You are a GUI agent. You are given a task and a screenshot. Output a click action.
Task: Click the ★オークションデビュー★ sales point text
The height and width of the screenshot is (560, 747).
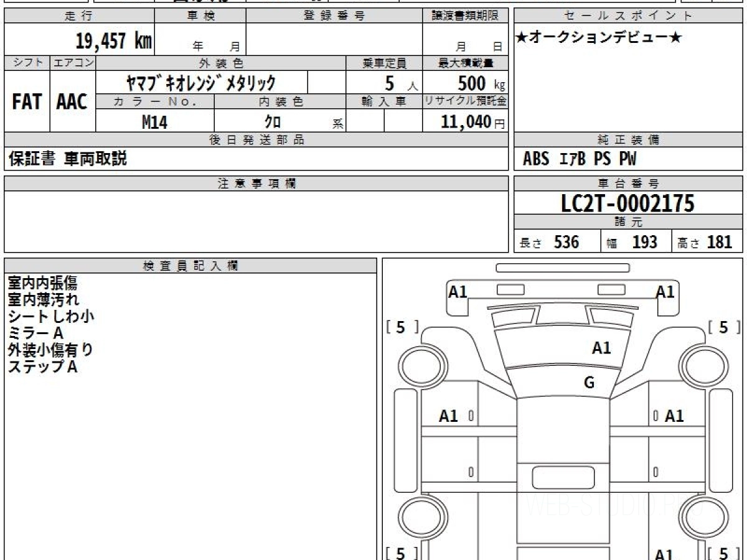[599, 38]
